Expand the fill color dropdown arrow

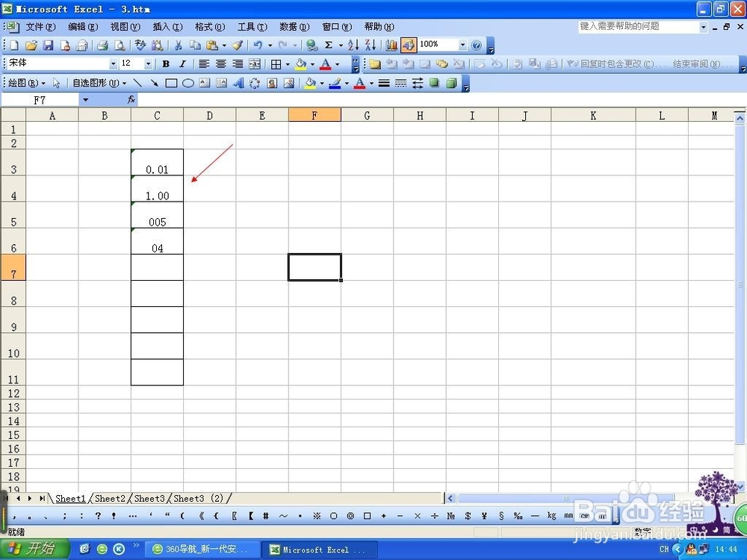coord(312,63)
